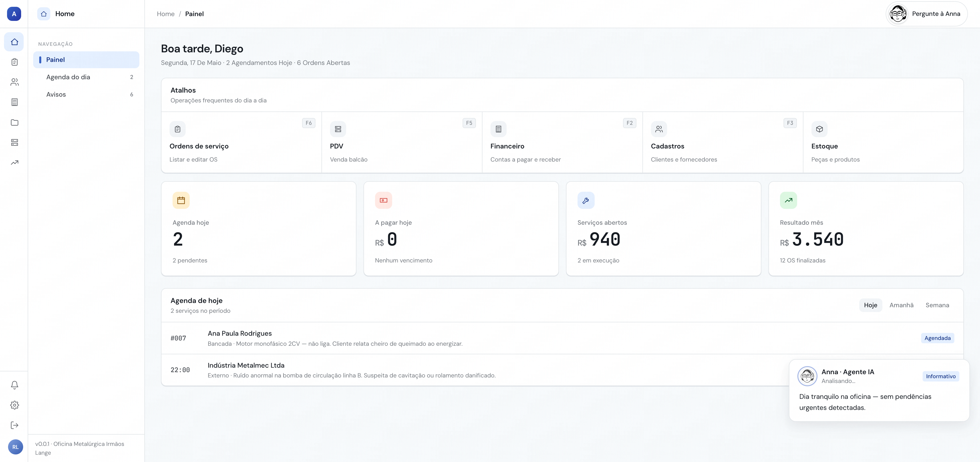Screen dimensions: 980x462
Task: Click 12 OS finalizadas text
Action: pos(802,261)
